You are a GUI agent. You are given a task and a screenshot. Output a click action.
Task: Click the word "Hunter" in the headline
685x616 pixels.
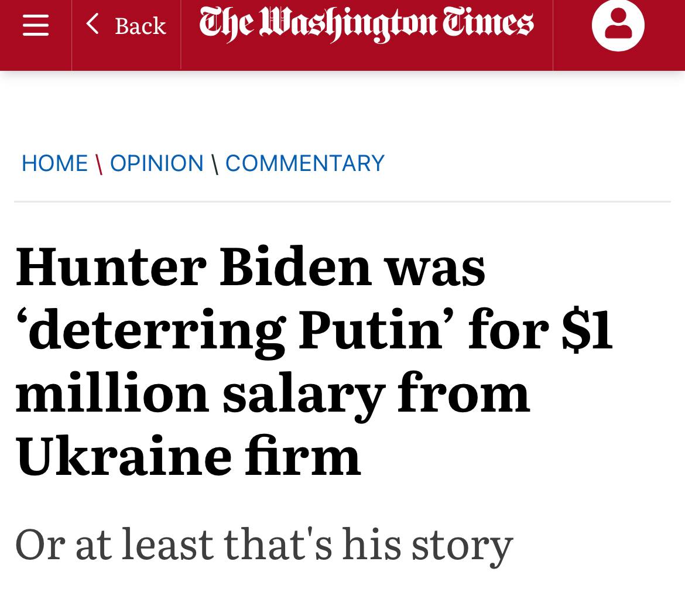(111, 266)
